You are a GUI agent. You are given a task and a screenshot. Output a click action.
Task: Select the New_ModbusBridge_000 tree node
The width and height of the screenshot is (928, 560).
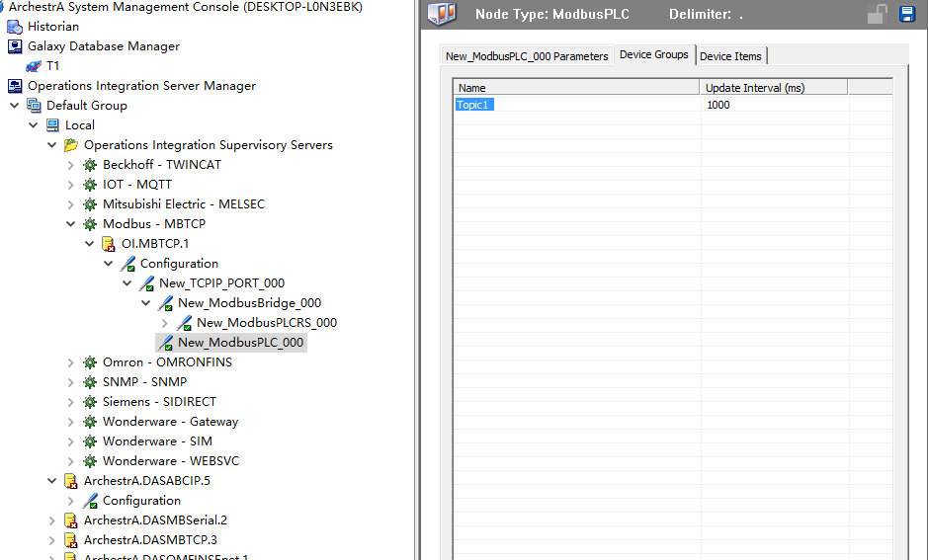point(249,303)
